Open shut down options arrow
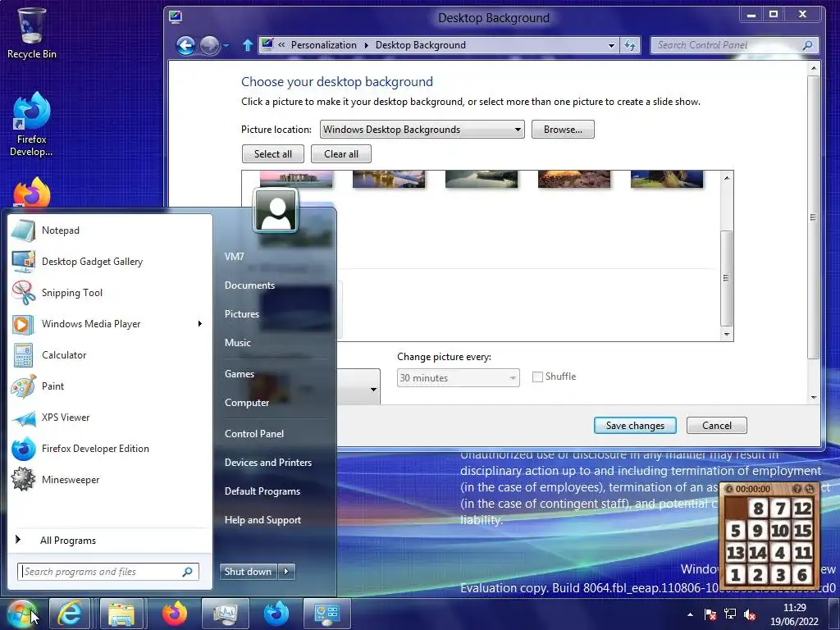 (286, 572)
